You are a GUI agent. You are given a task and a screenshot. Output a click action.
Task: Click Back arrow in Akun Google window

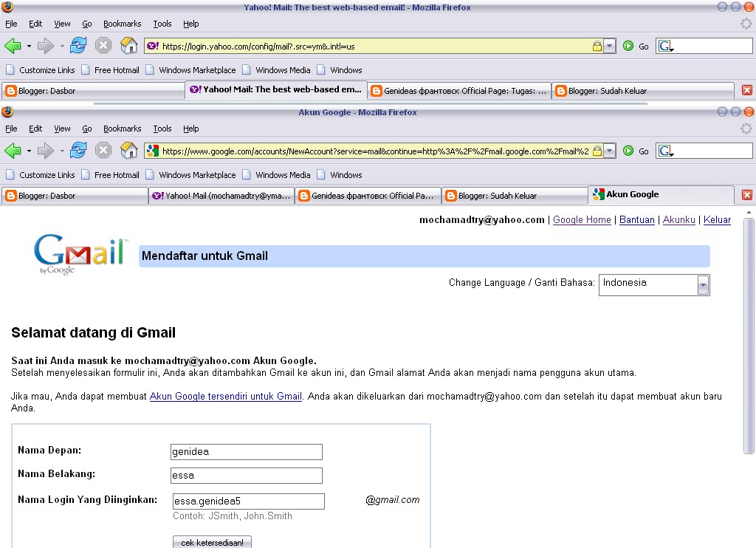click(x=13, y=151)
